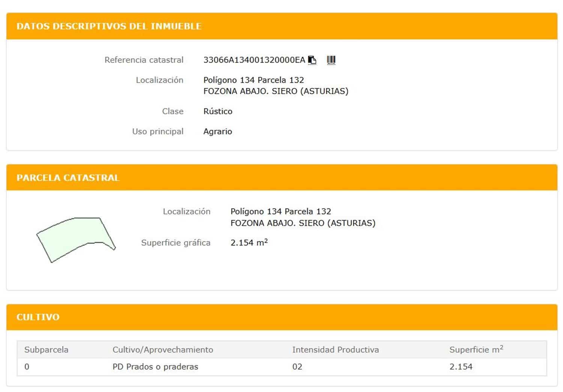Click the Referencia catastral label
Screen dimensions: 563x392
(145, 60)
